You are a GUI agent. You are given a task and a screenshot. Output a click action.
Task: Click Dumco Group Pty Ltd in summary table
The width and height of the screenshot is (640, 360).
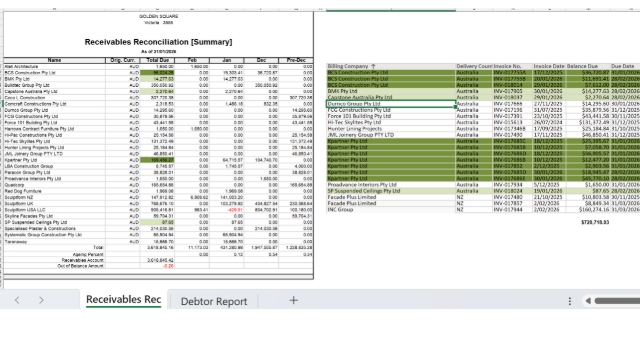(54, 110)
